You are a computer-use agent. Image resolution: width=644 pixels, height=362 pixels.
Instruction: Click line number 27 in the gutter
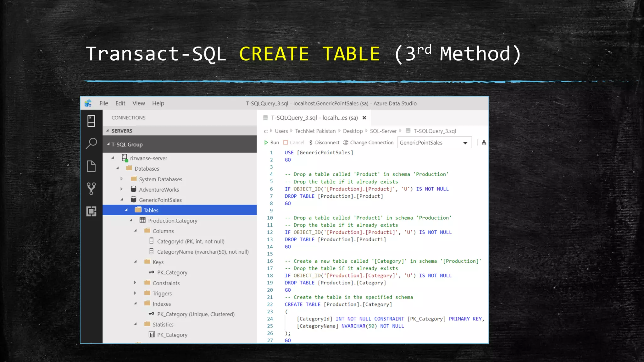pos(270,340)
